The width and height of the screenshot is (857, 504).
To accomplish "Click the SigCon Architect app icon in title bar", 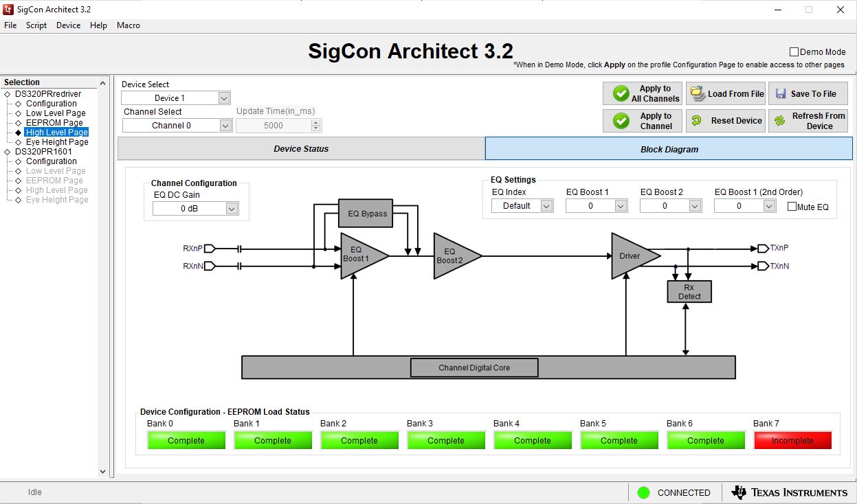I will click(x=8, y=10).
